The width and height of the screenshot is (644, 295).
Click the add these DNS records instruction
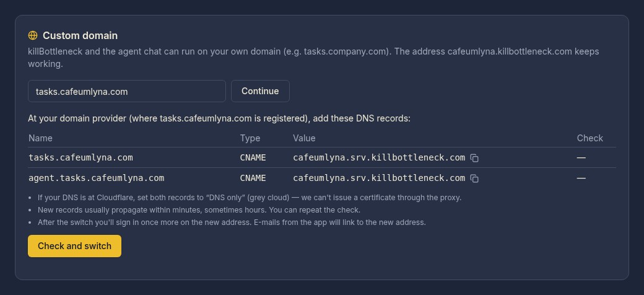(219, 119)
